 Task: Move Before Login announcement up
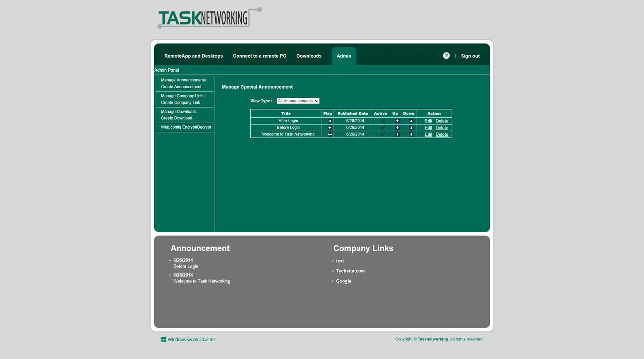point(397,128)
